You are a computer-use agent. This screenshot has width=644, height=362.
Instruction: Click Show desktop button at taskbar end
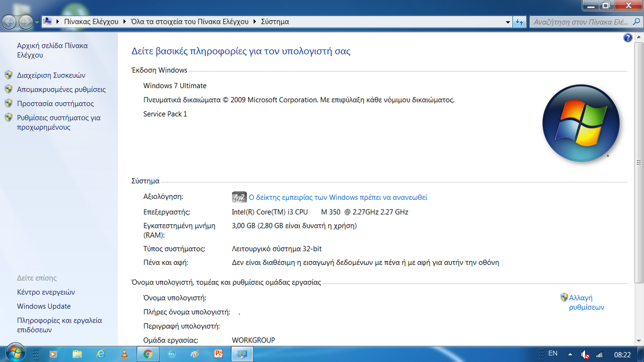click(x=640, y=354)
